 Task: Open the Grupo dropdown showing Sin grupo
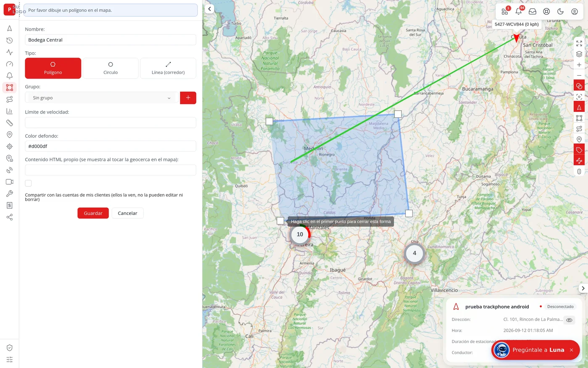pyautogui.click(x=101, y=98)
